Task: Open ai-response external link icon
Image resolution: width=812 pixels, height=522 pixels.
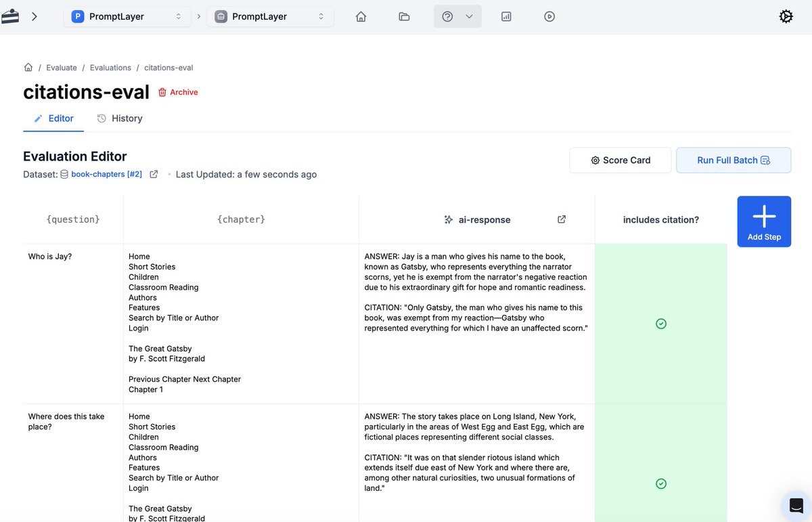Action: click(x=562, y=219)
